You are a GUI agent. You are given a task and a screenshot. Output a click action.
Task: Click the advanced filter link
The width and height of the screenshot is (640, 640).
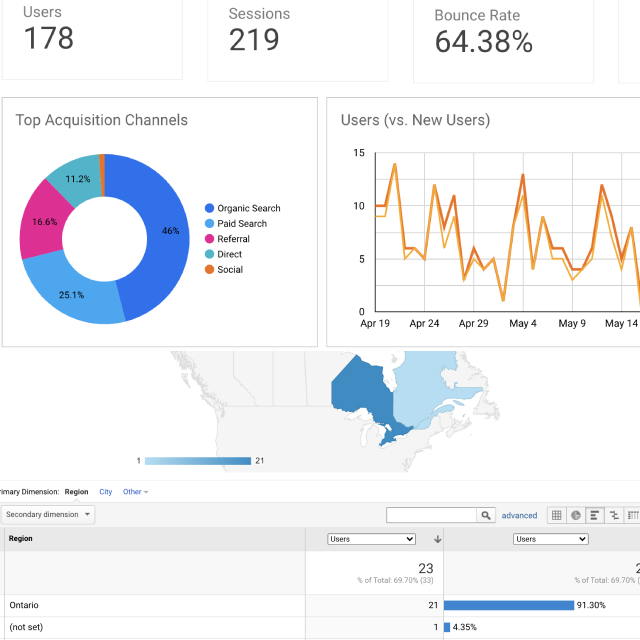pos(519,516)
